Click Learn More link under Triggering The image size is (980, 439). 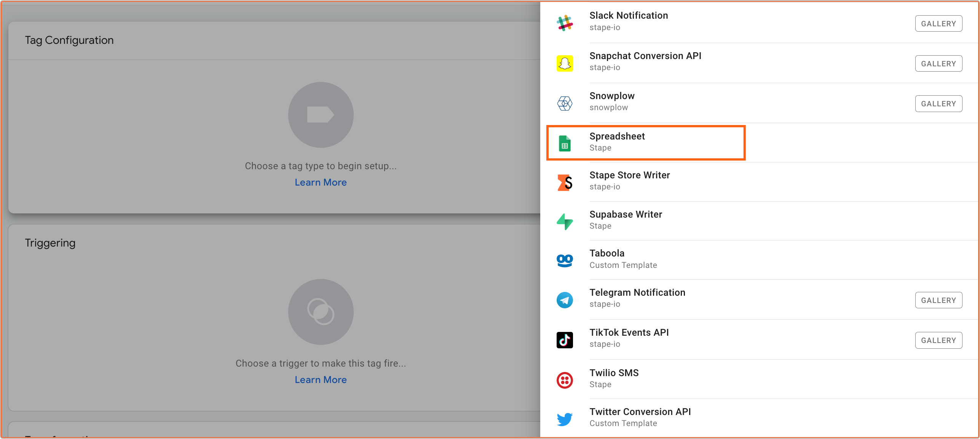click(x=321, y=379)
